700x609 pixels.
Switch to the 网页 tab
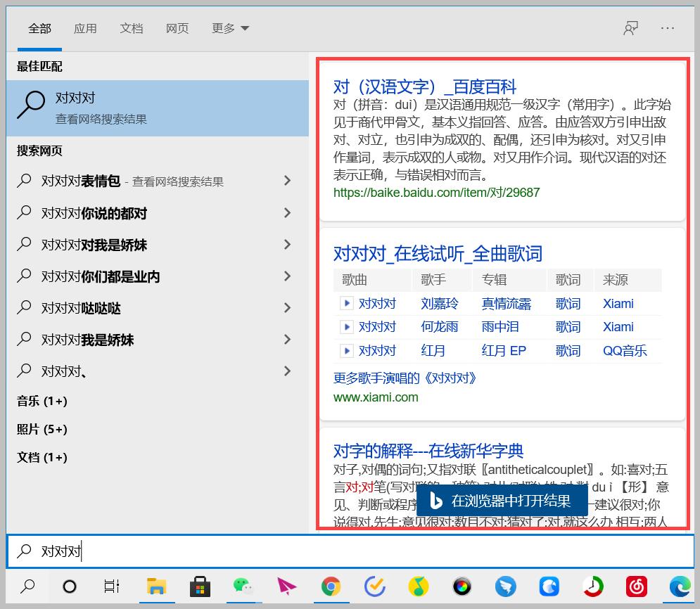point(177,27)
